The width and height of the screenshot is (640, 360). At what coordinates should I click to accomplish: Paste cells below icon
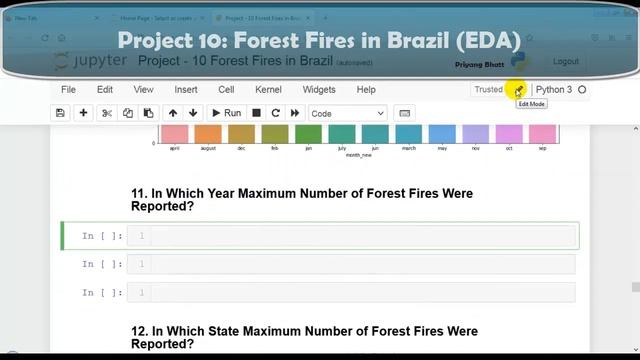coord(149,113)
